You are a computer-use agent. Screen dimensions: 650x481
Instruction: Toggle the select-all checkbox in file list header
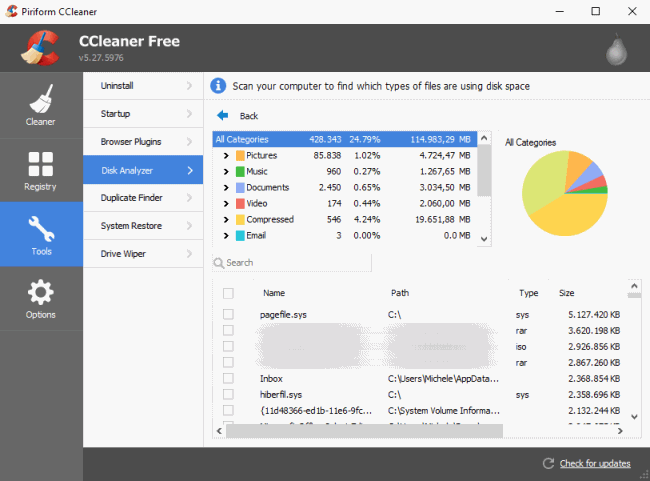228,293
